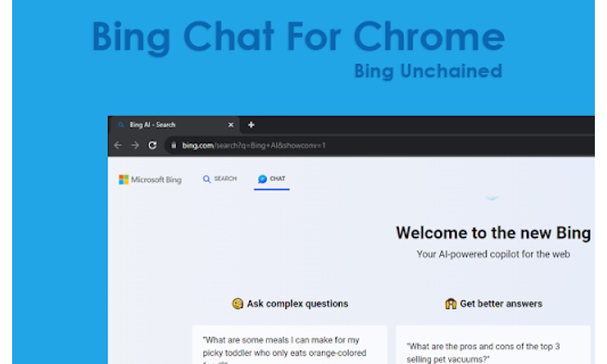Click the magnifier icon beside SEARCH
Viewport: 607px width, 364px height.
coord(207,179)
